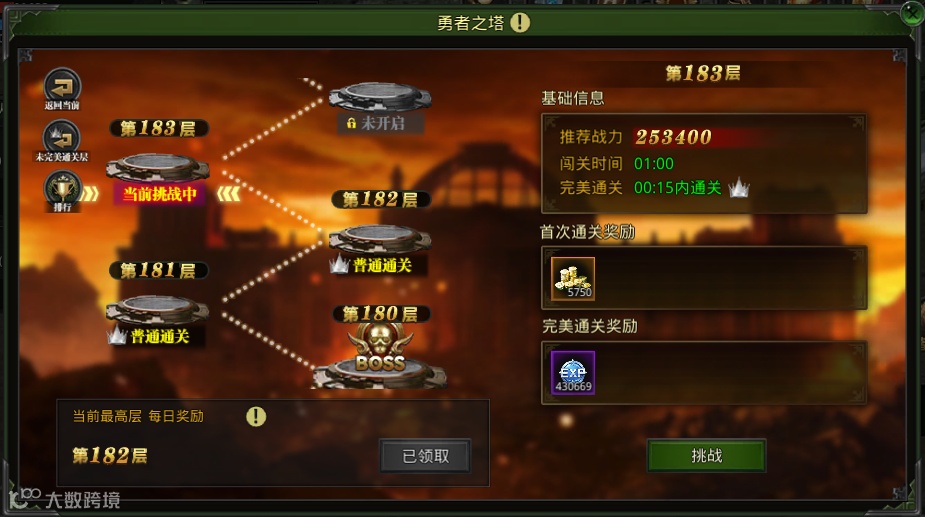Select the floor 181 platform
This screenshot has height=517, width=925.
click(x=158, y=309)
